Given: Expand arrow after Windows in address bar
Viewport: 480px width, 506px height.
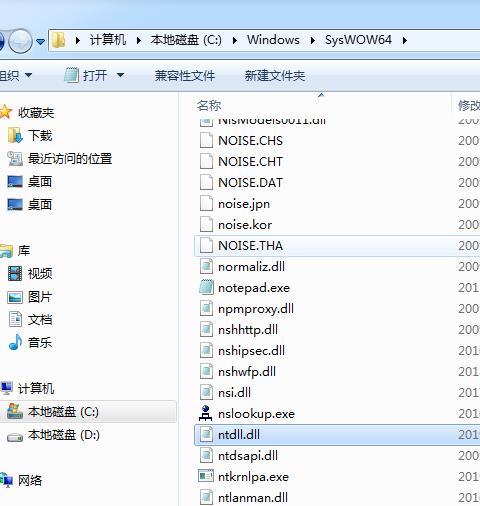Looking at the screenshot, I should [313, 41].
